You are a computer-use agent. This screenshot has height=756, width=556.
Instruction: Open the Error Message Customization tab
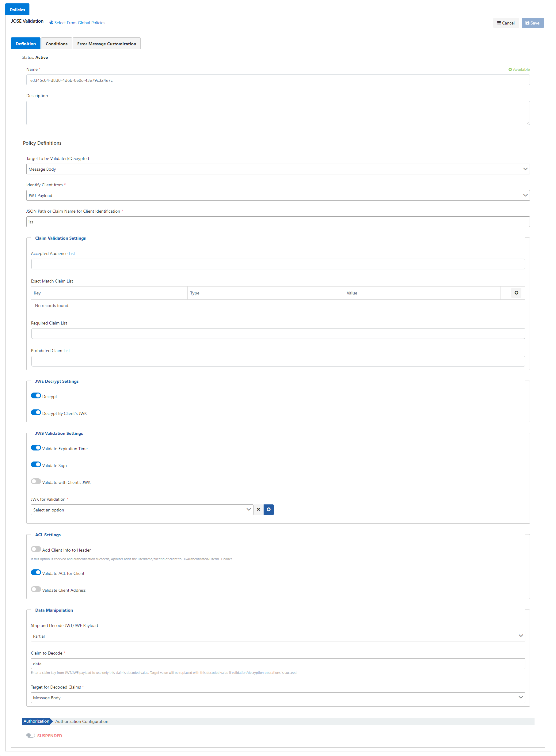[x=106, y=44]
